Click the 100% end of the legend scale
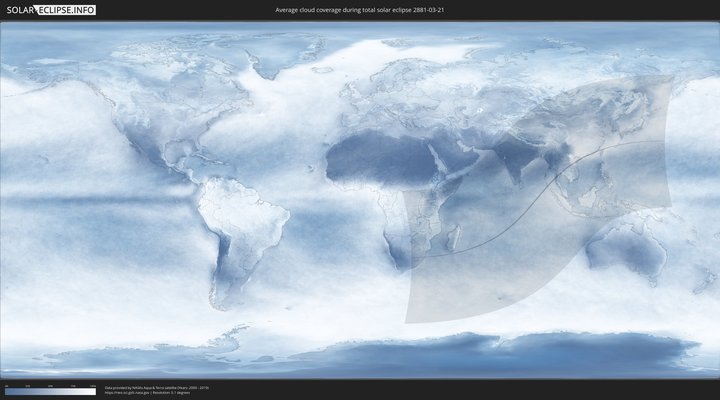Screen dimensions: 720x400 [x=95, y=392]
